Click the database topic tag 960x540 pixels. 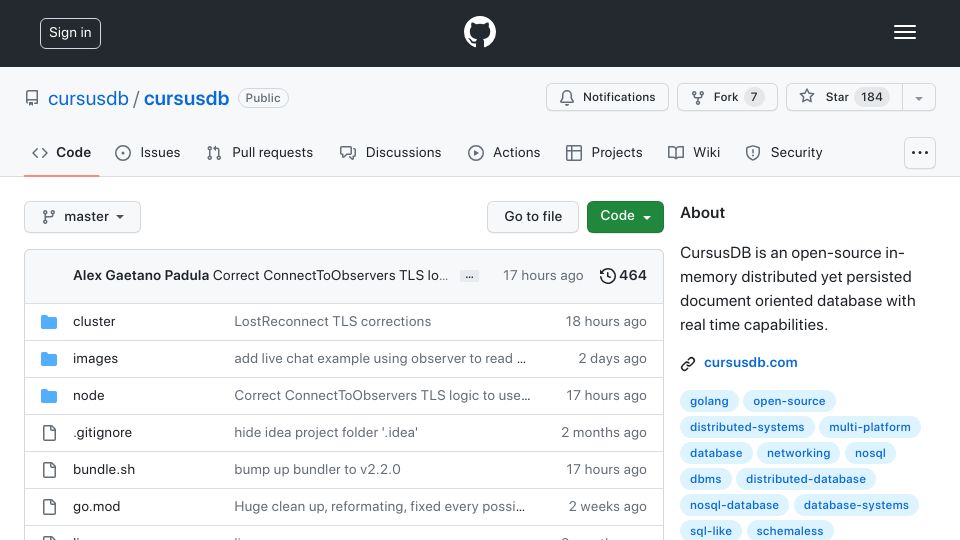[x=716, y=453]
